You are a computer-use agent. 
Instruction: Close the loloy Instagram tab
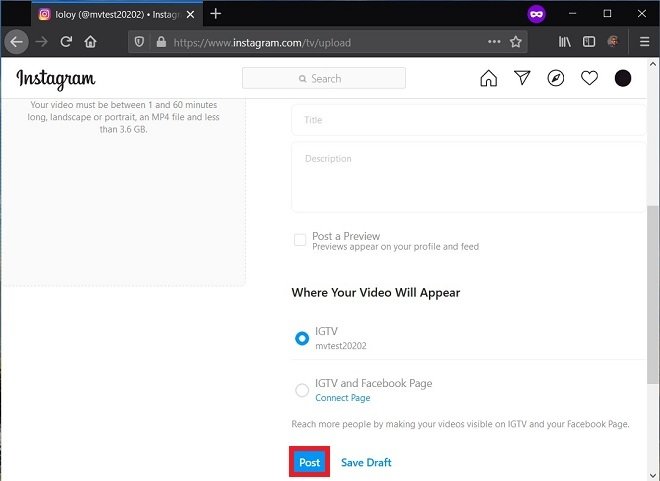tap(190, 14)
